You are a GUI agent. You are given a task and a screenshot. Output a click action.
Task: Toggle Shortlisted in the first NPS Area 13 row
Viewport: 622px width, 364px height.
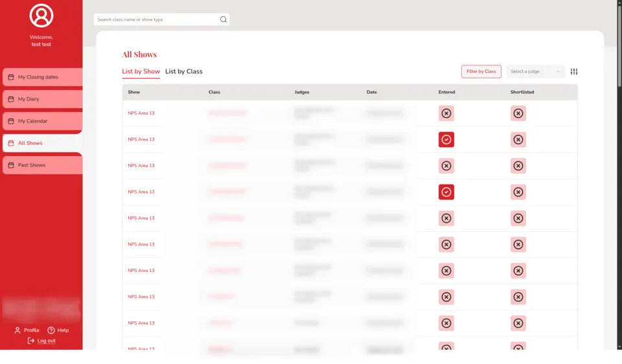tap(518, 113)
